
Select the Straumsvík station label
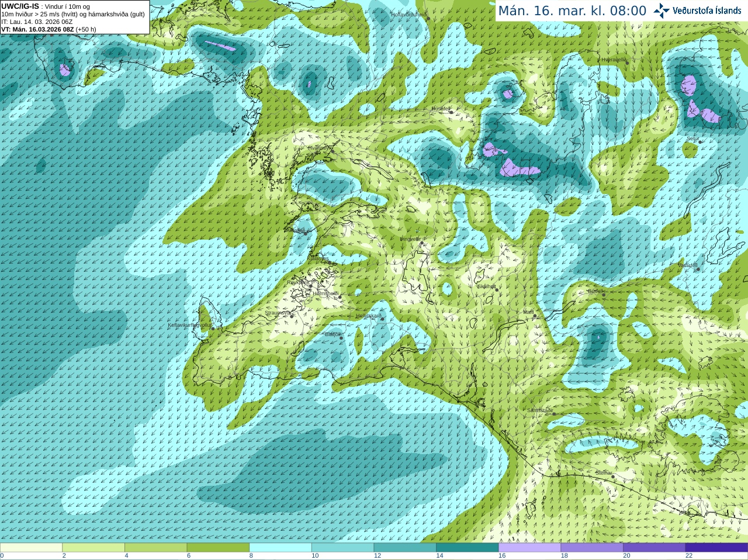tap(277, 313)
